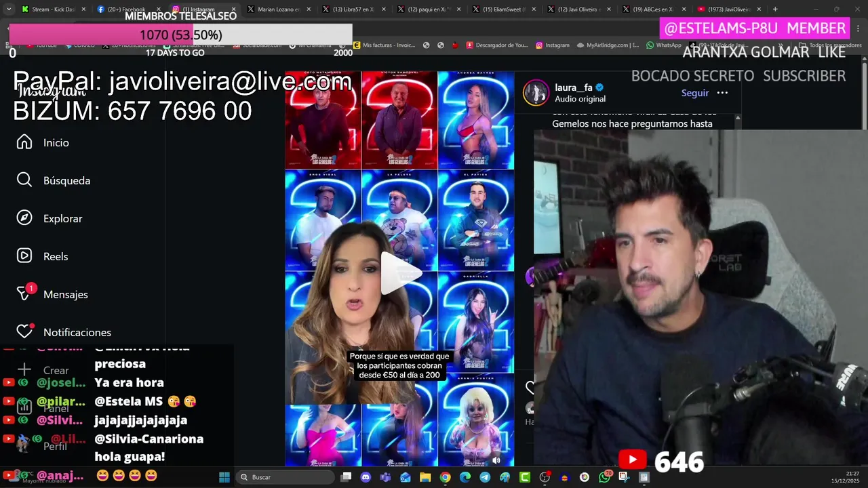Open a new browser tab
This screenshot has width=868, height=488.
pyautogui.click(x=775, y=9)
